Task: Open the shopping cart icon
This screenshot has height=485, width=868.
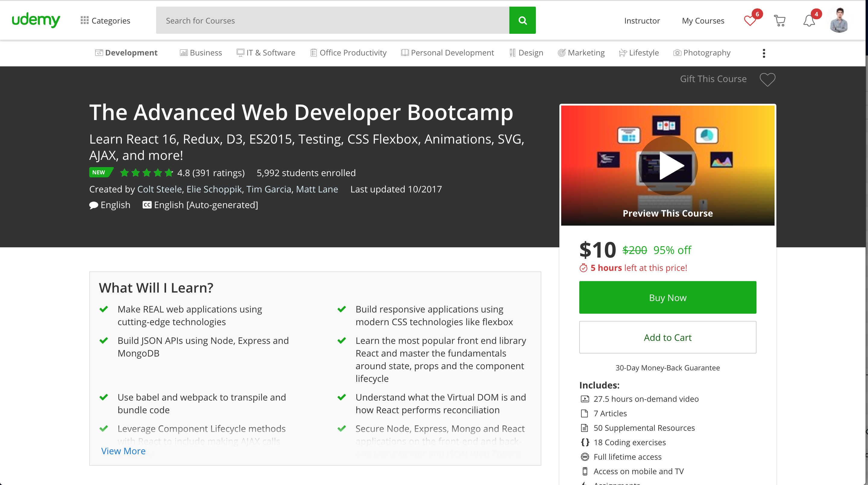Action: click(x=779, y=21)
